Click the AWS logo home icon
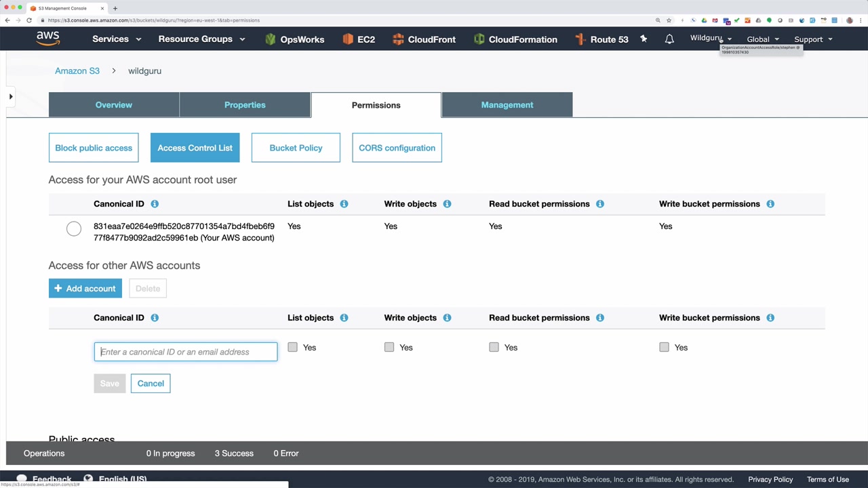The height and width of the screenshot is (488, 868). 48,39
